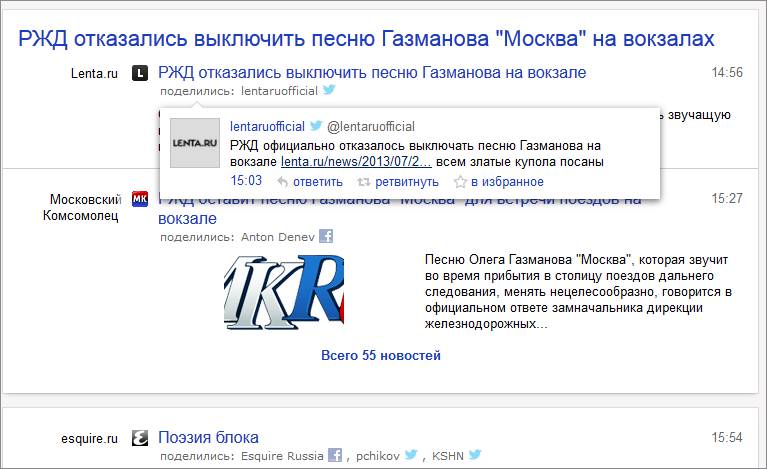Open the main headline about РЖД and Газманов "Москва"
767x469 pixels.
366,39
